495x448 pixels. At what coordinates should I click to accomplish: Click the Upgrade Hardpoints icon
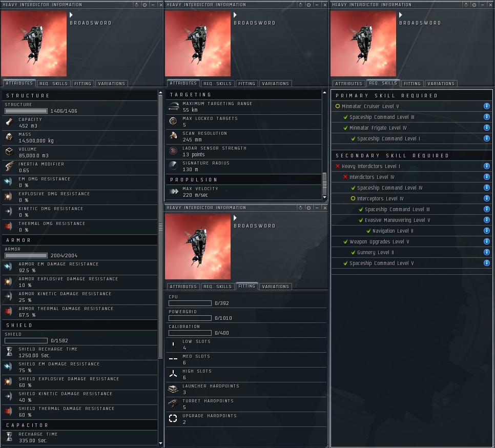pyautogui.click(x=173, y=418)
